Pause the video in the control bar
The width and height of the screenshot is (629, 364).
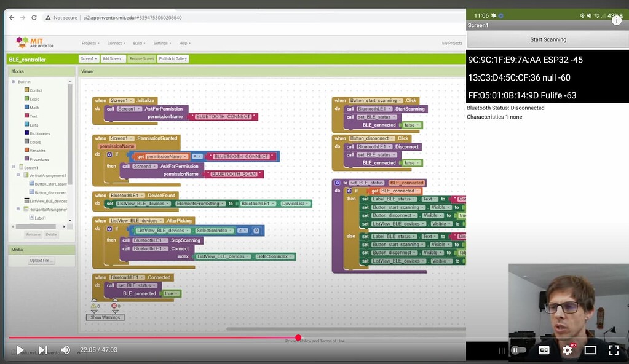pos(514,349)
